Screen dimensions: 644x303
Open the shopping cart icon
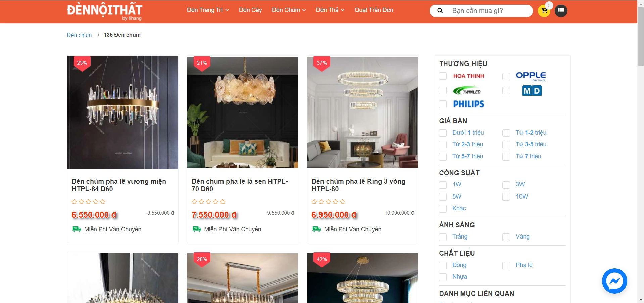pyautogui.click(x=544, y=11)
